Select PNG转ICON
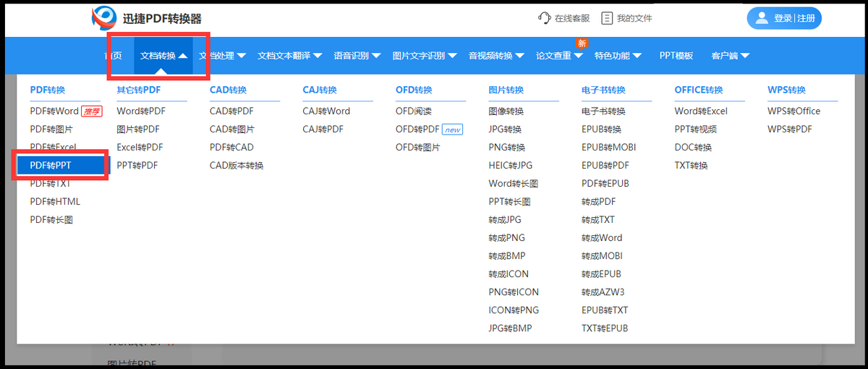This screenshot has height=369, width=868. click(x=514, y=292)
